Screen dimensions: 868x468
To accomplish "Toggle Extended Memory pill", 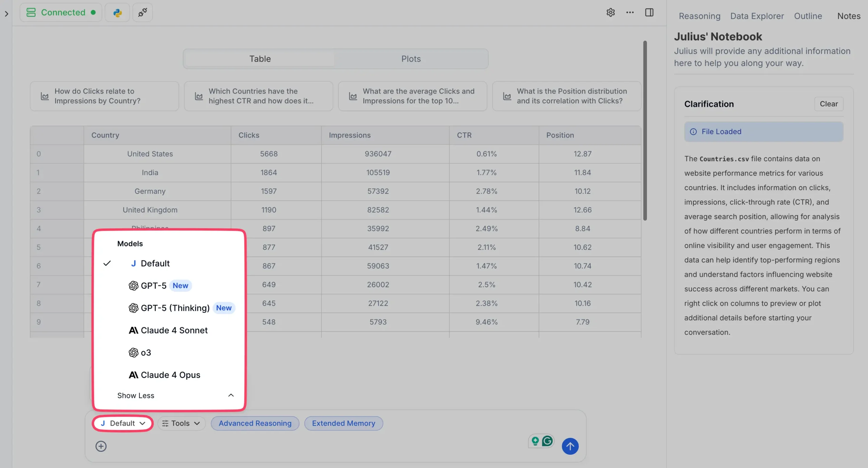I will 343,423.
